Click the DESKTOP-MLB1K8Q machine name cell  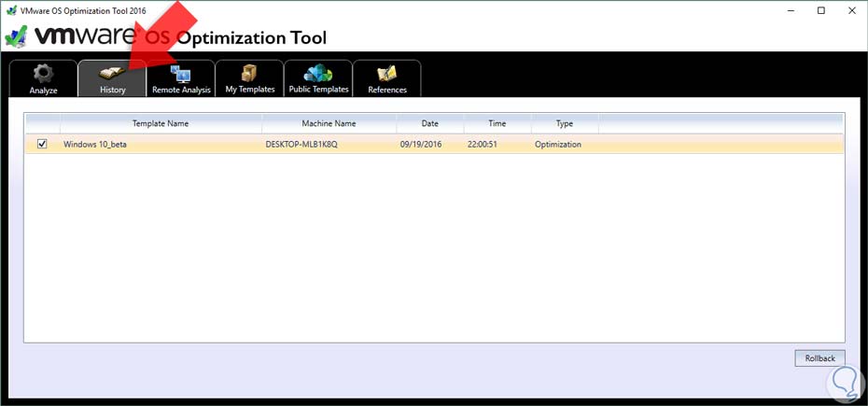pyautogui.click(x=301, y=145)
